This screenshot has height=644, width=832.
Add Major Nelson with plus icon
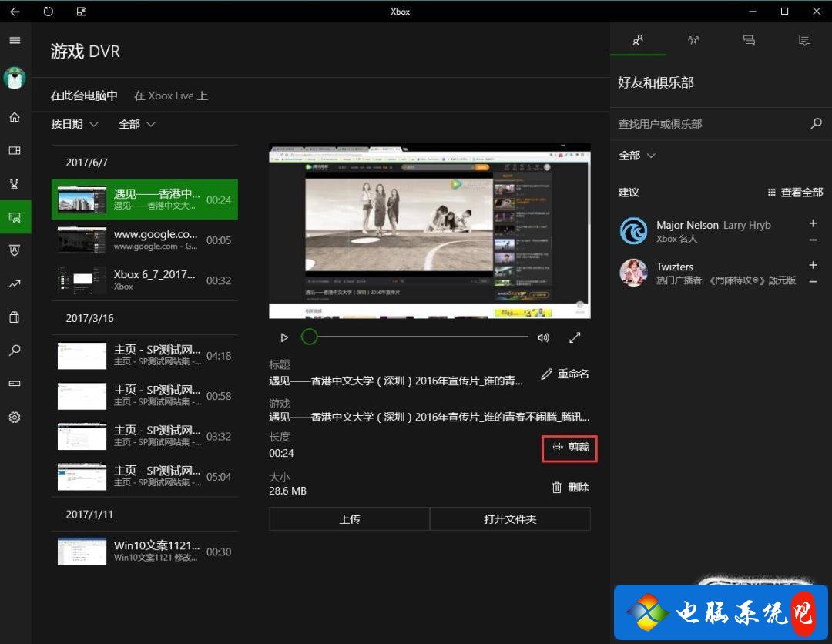pos(813,223)
